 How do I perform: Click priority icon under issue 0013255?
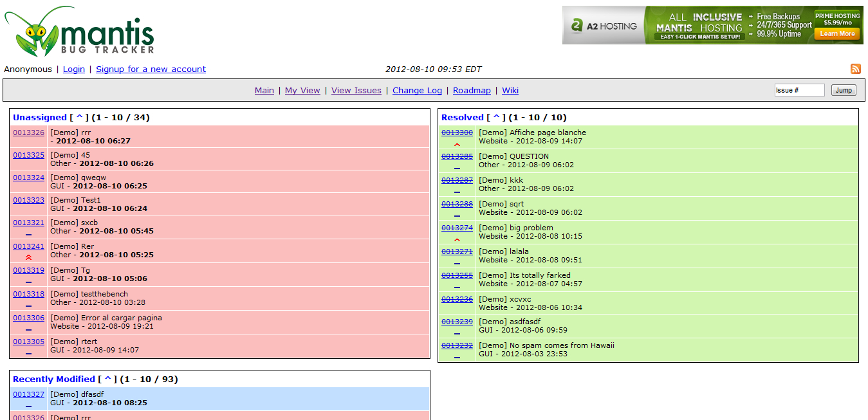tap(457, 288)
